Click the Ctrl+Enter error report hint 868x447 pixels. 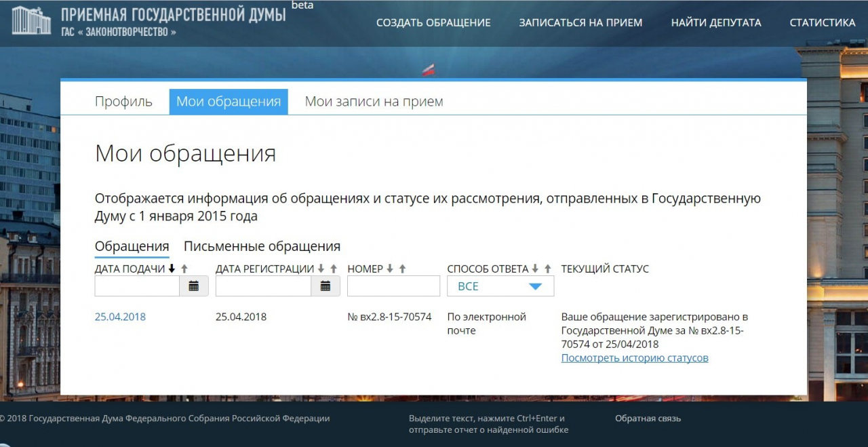488,424
